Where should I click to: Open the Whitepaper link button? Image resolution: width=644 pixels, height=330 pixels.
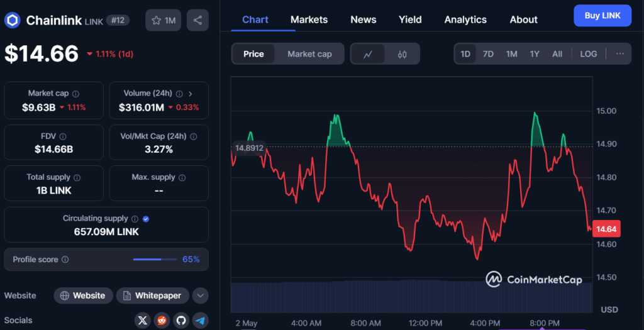(152, 295)
